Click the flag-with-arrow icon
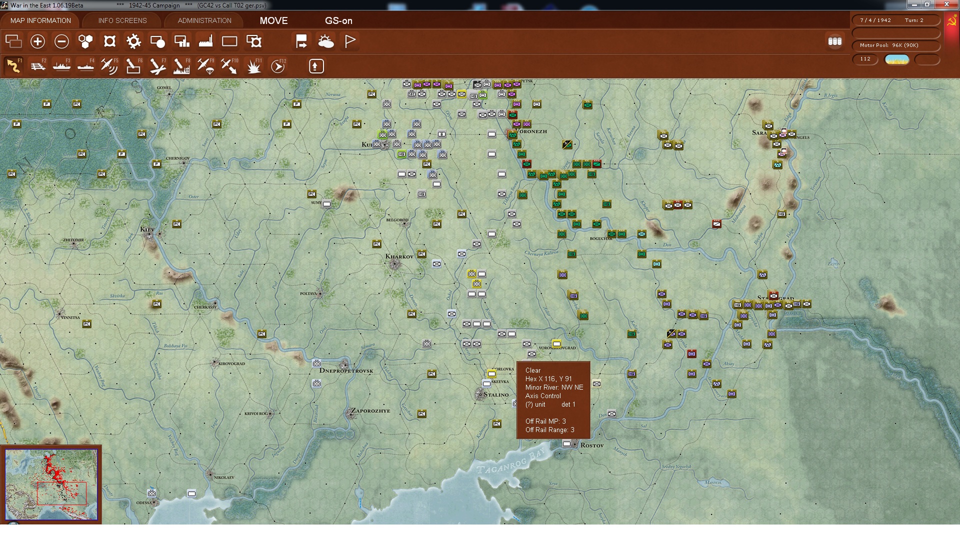 [x=301, y=41]
